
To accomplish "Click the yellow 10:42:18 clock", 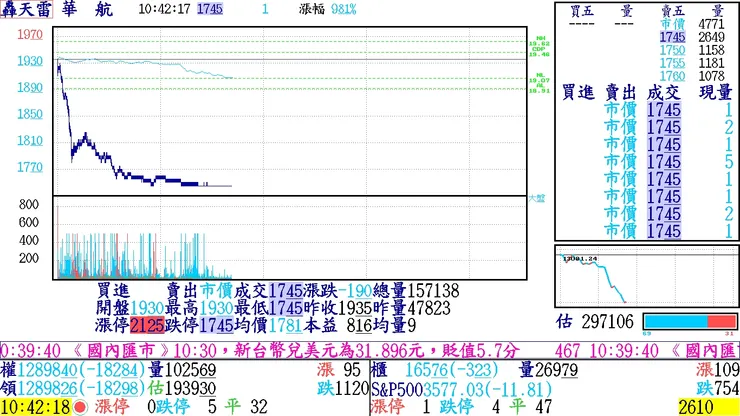I will tap(36, 407).
